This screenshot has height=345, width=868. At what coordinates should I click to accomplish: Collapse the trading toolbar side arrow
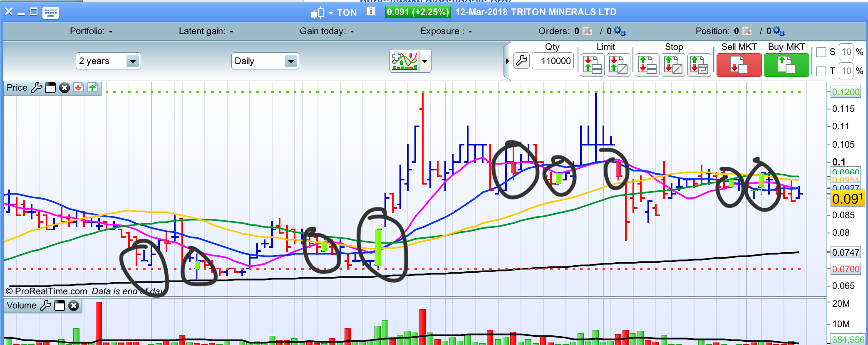point(507,61)
